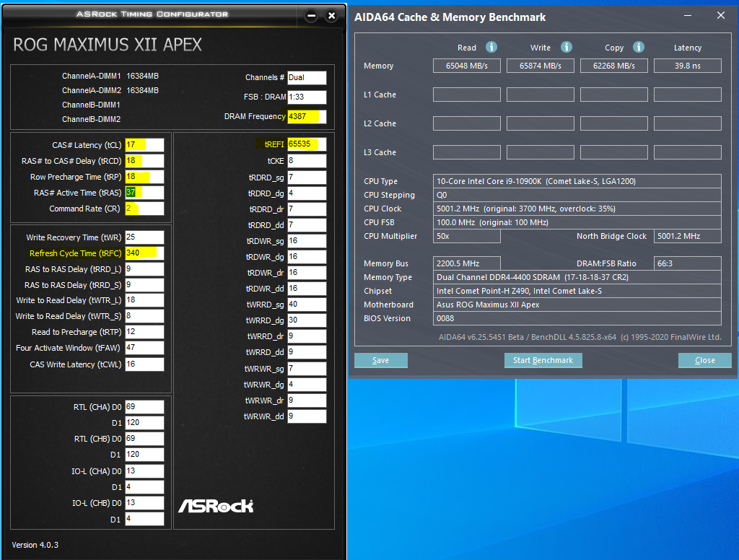Click the DRAM:FSB Ratio value 66:3
Viewport: 739px width, 560px height.
pos(687,263)
